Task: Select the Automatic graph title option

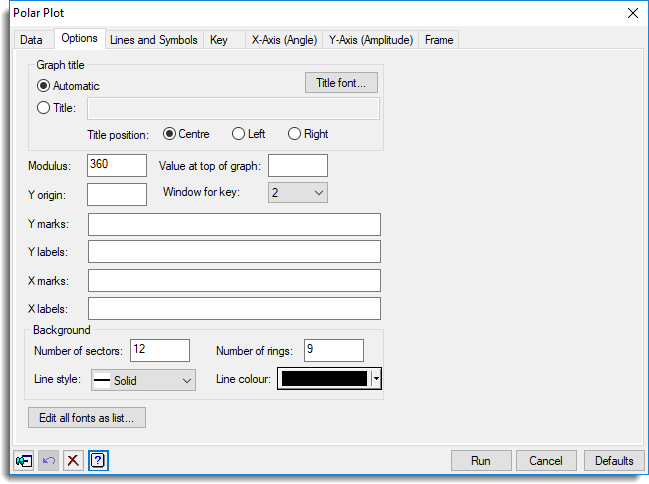Action: tap(43, 86)
